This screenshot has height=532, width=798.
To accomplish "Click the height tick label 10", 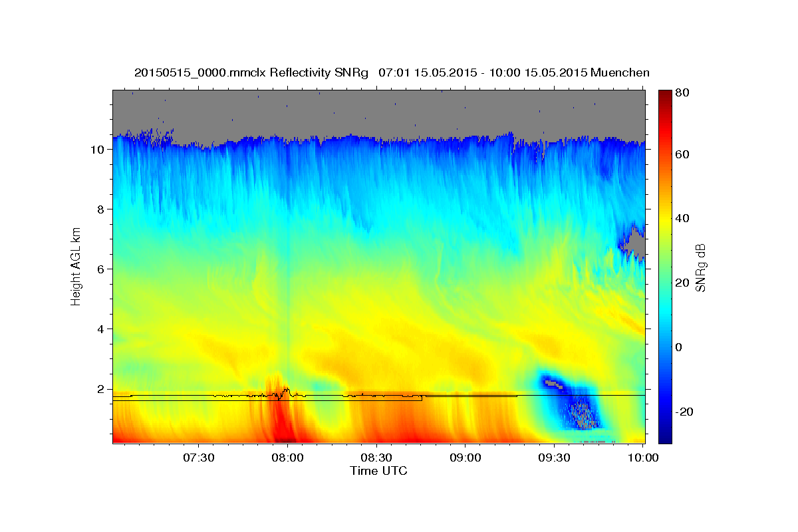I will [x=98, y=150].
